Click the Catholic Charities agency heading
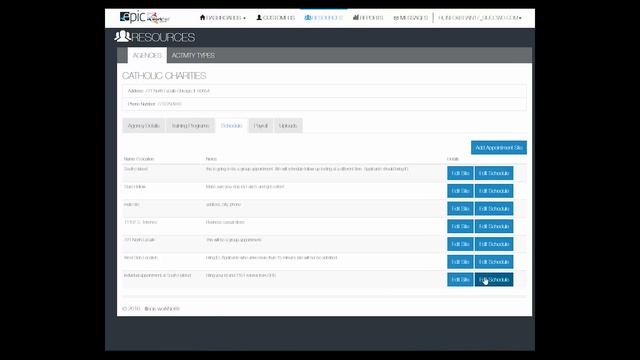Viewport: 640px width, 360px height. coord(164,76)
